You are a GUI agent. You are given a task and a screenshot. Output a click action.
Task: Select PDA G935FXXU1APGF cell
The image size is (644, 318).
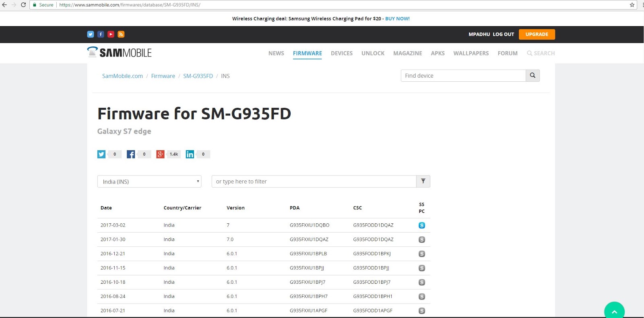[x=309, y=310]
